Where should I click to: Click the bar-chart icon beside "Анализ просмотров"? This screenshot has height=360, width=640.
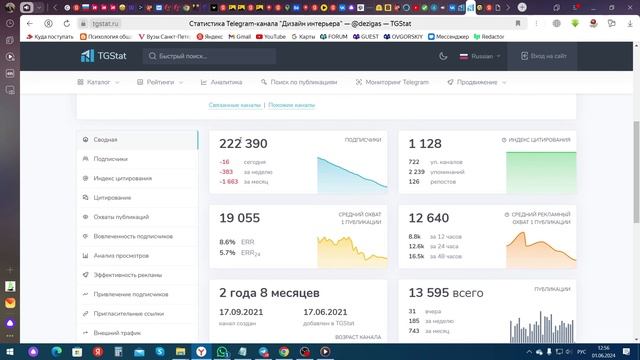pyautogui.click(x=85, y=256)
